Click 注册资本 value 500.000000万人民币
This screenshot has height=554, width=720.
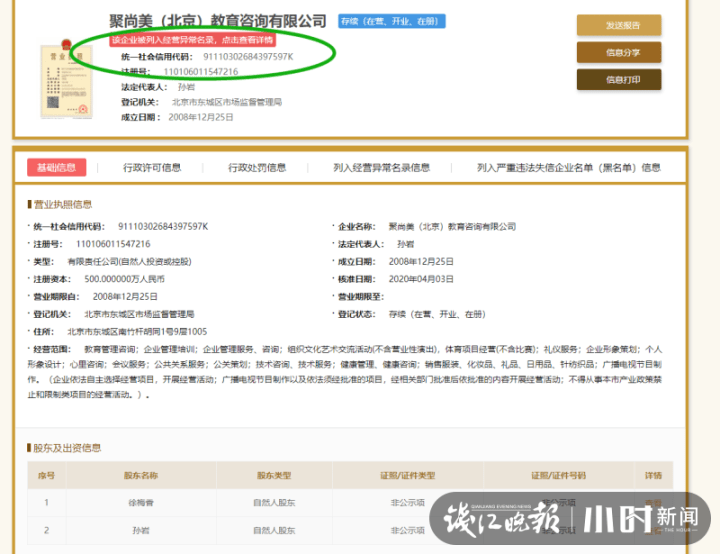click(124, 279)
